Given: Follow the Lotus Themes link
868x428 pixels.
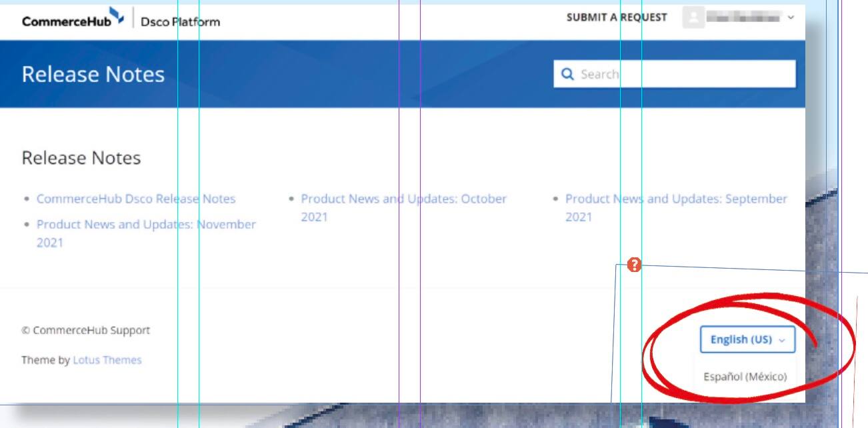Looking at the screenshot, I should click(x=107, y=360).
